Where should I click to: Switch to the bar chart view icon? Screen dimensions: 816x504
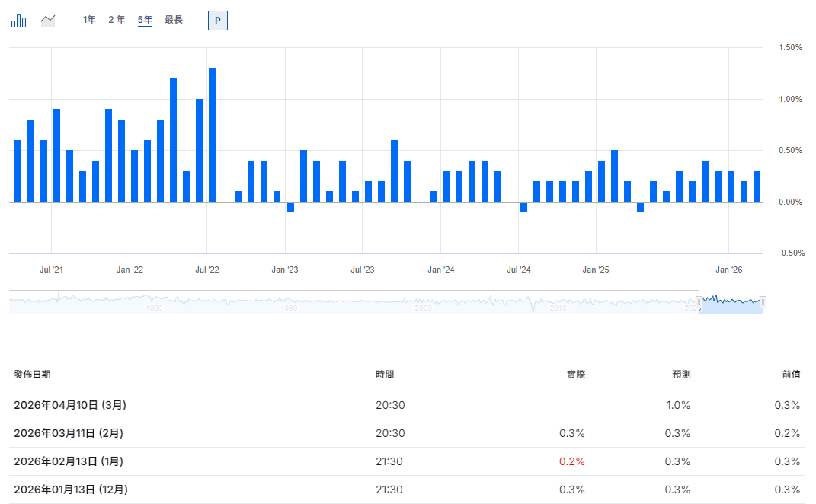pos(19,21)
